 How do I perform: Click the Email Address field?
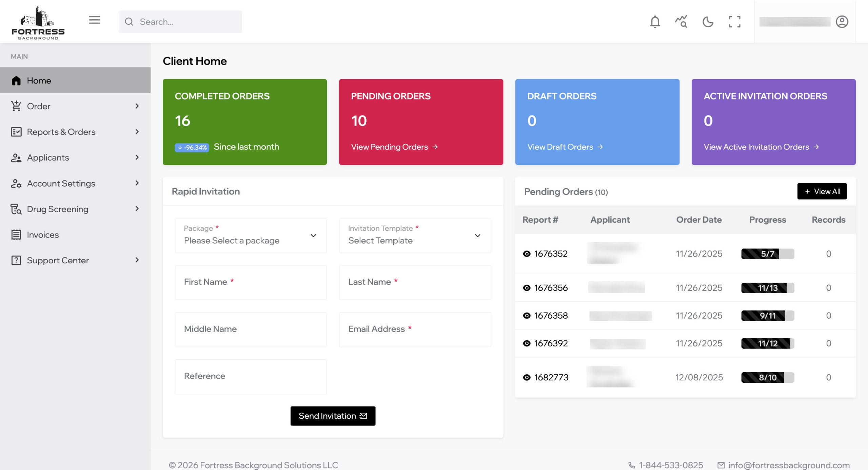point(415,329)
